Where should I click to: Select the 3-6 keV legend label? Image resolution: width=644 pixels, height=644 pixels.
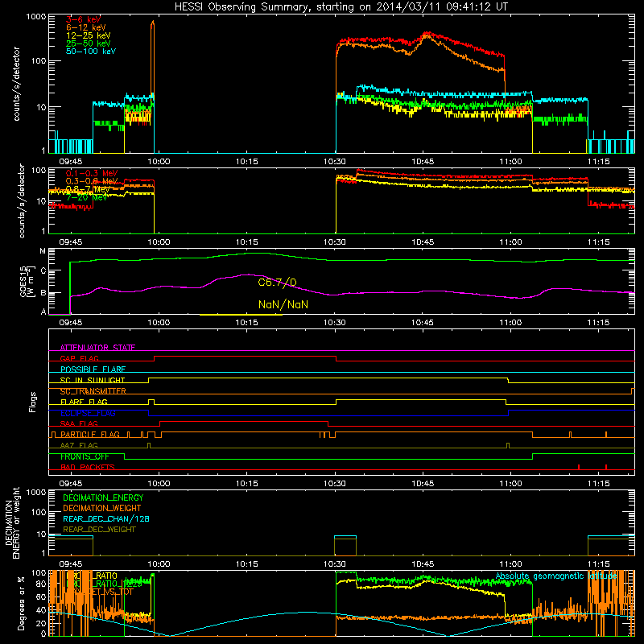[x=83, y=19]
